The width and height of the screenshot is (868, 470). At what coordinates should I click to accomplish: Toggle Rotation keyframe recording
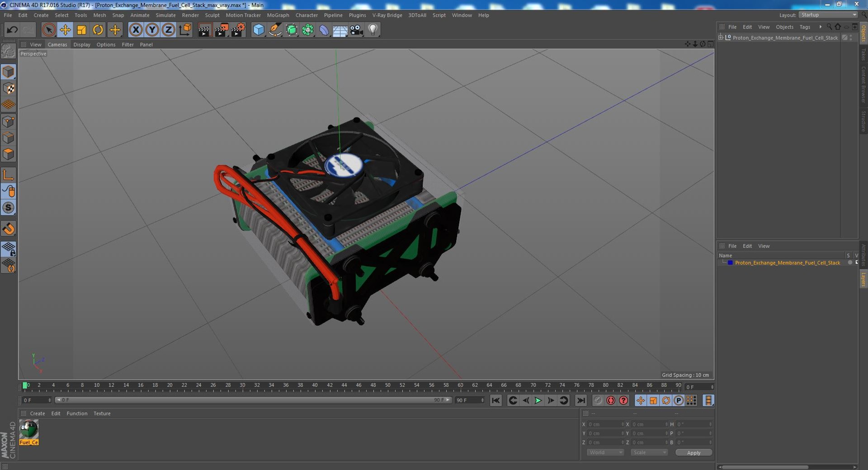666,400
